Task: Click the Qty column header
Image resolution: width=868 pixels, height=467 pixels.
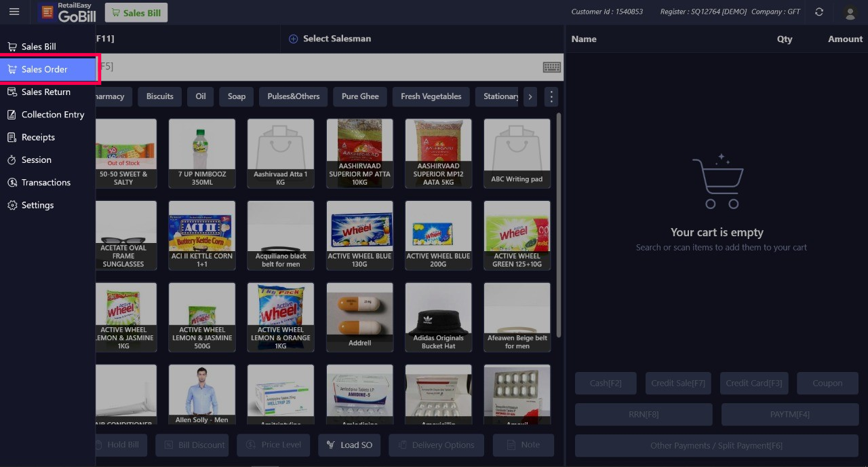Action: (785, 39)
